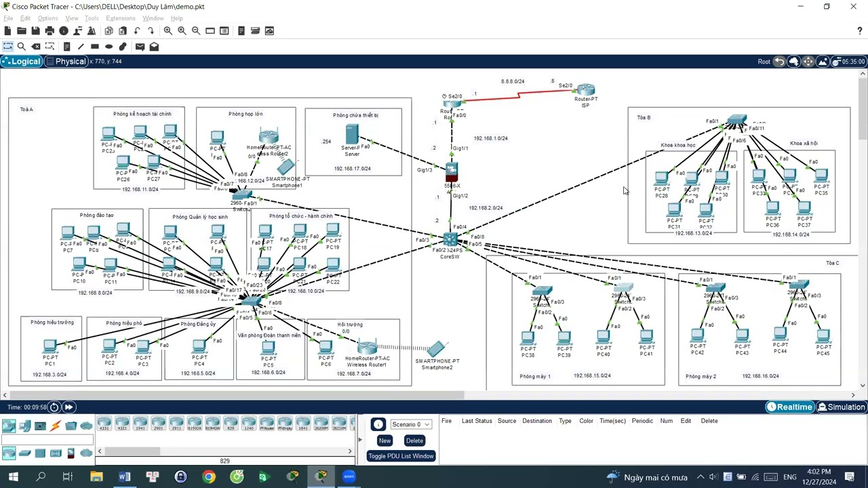
Task: Click the Last Status column header
Action: click(x=477, y=421)
